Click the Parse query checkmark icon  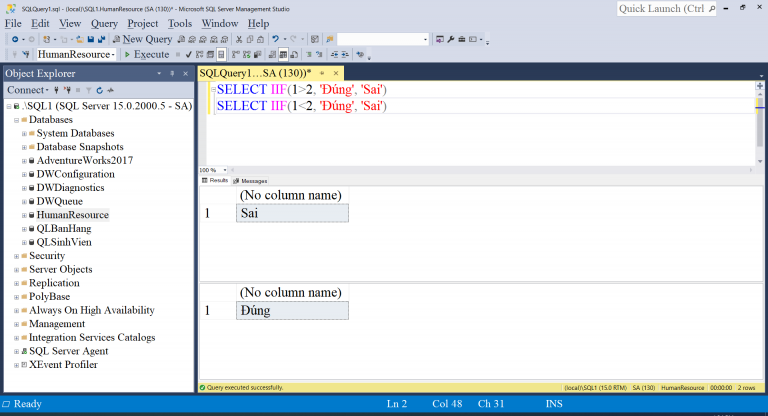pyautogui.click(x=188, y=54)
